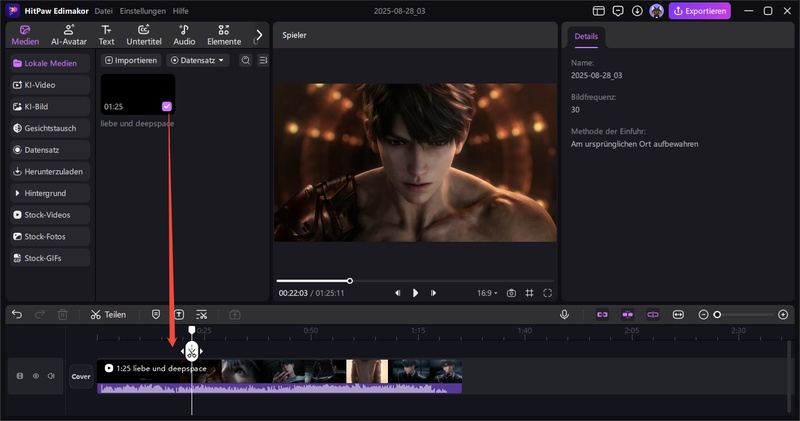Open the Hilfe menu
This screenshot has height=421, width=800.
tap(180, 11)
